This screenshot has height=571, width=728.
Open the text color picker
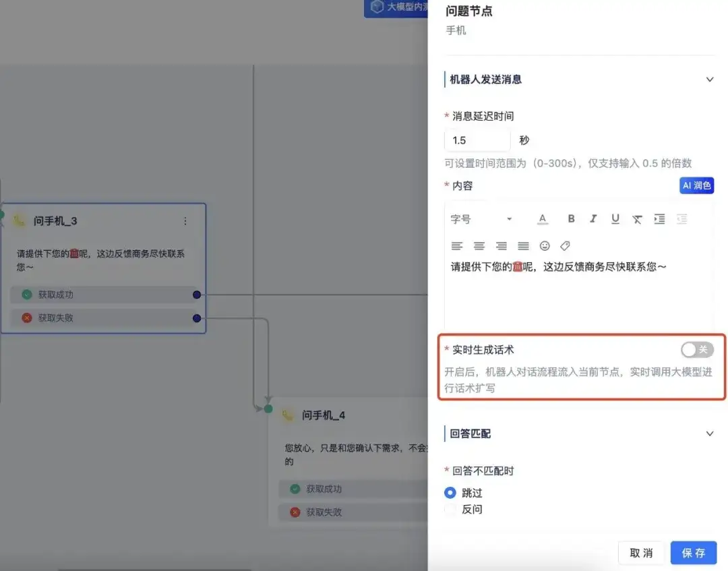click(543, 218)
